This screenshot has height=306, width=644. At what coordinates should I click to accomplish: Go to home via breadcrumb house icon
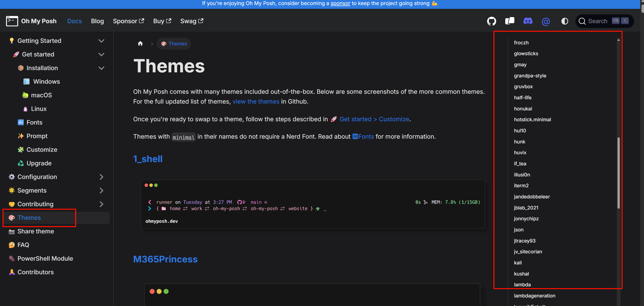pos(140,44)
